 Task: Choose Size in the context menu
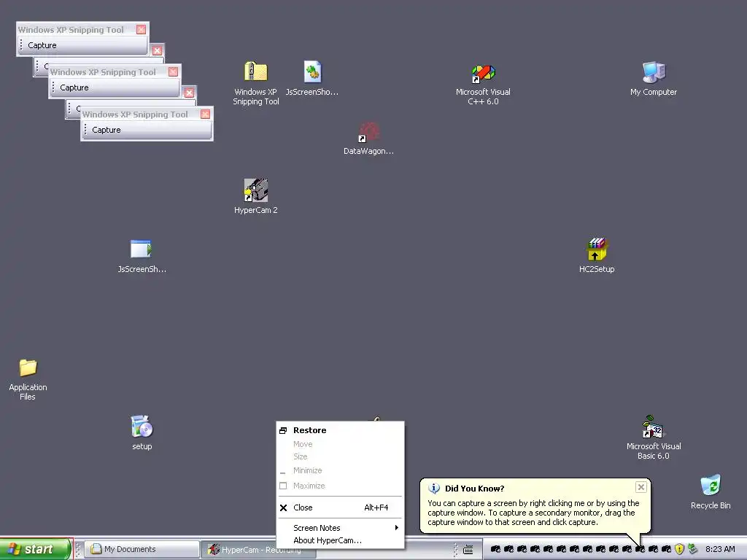click(x=340, y=456)
